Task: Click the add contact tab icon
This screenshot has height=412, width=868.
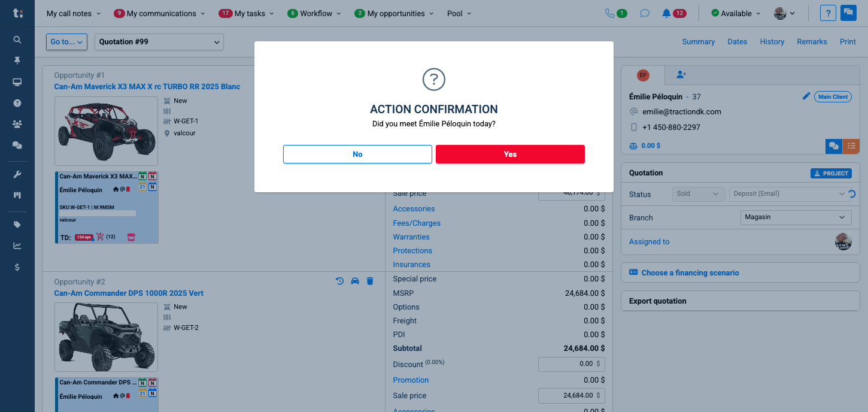Action: [681, 75]
